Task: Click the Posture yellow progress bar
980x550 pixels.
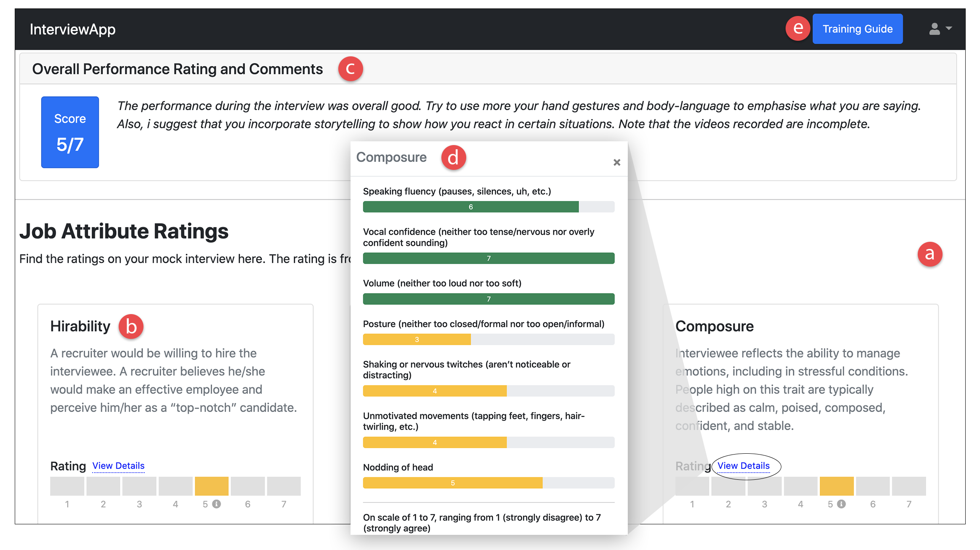Action: tap(417, 339)
